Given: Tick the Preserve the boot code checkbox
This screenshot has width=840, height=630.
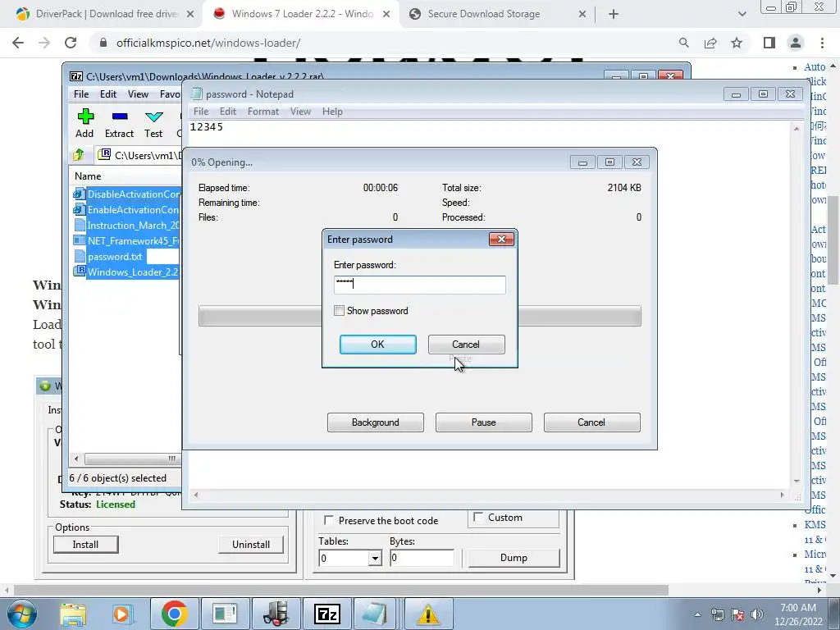Looking at the screenshot, I should (x=329, y=520).
